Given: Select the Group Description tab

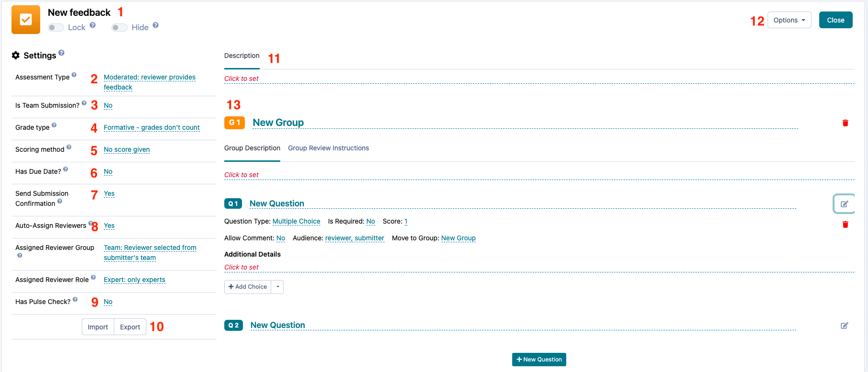Looking at the screenshot, I should click(x=252, y=148).
